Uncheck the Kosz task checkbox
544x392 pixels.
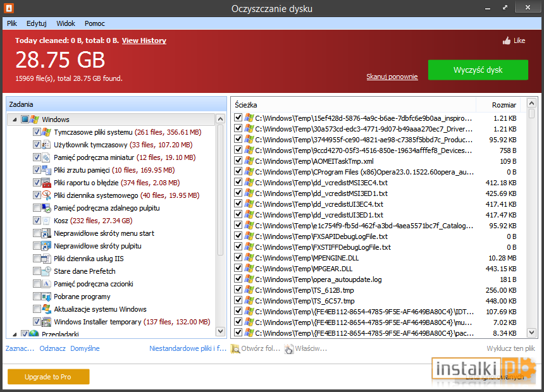click(37, 220)
